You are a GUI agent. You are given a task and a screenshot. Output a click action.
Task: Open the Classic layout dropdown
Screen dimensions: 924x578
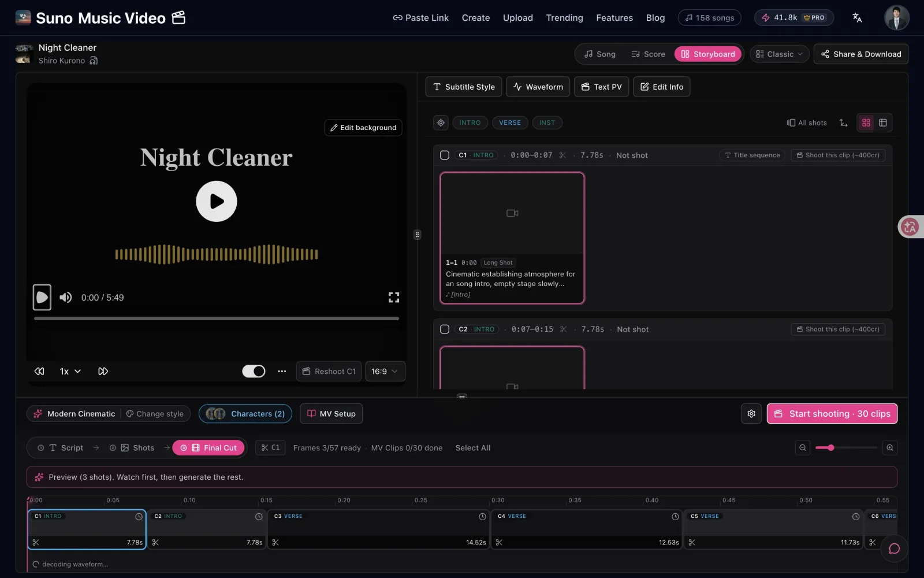780,54
